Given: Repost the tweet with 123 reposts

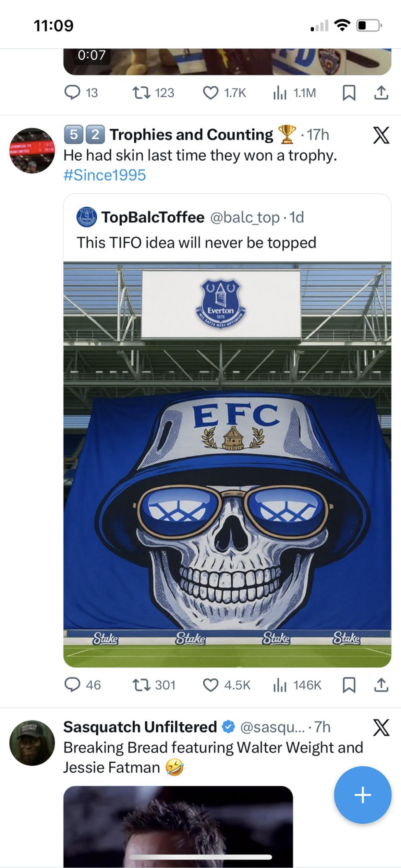Looking at the screenshot, I should pyautogui.click(x=154, y=93).
